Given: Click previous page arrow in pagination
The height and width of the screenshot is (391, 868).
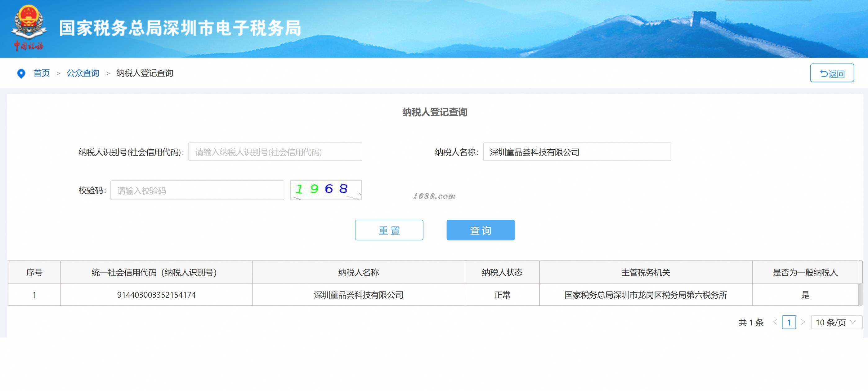Looking at the screenshot, I should click(x=775, y=322).
